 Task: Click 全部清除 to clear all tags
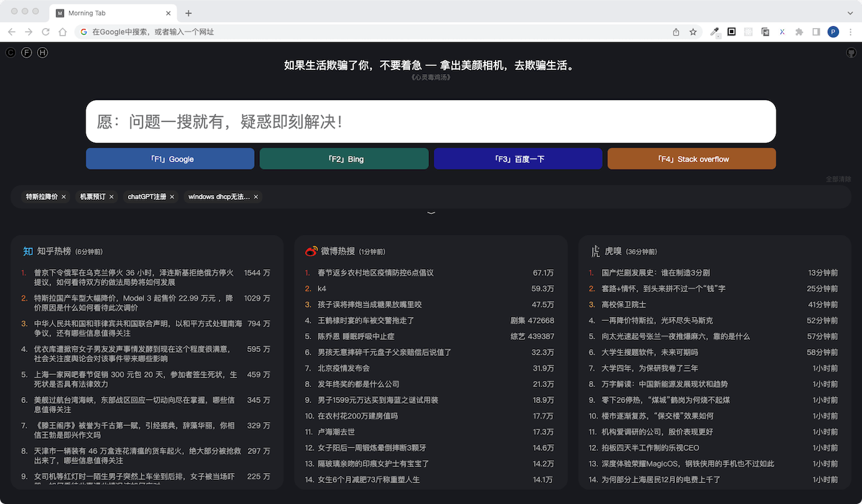(x=837, y=179)
